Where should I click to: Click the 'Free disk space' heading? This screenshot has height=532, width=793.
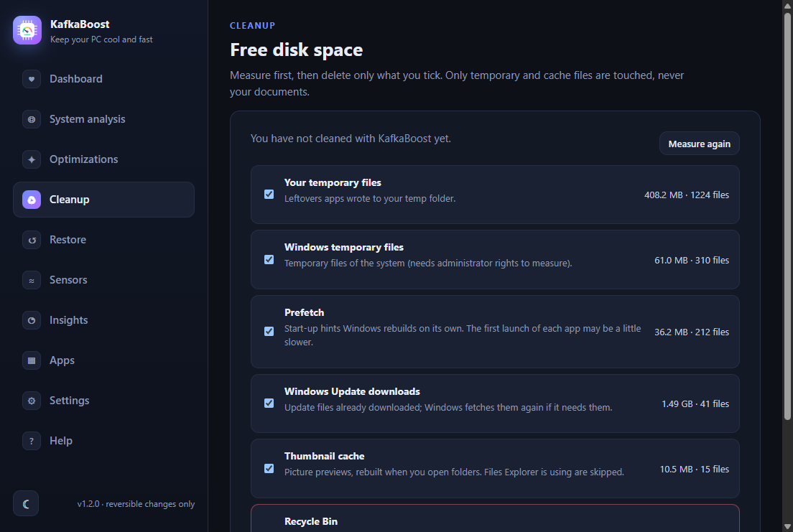297,50
